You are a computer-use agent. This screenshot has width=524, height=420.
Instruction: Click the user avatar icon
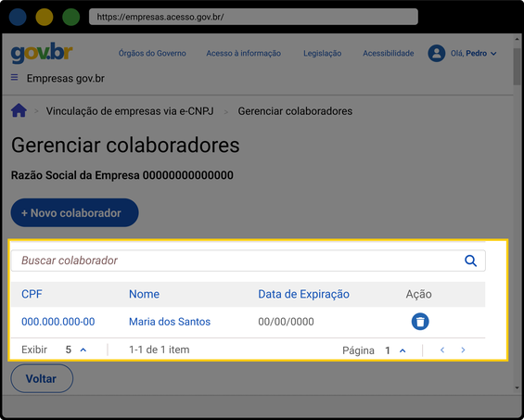click(x=437, y=53)
